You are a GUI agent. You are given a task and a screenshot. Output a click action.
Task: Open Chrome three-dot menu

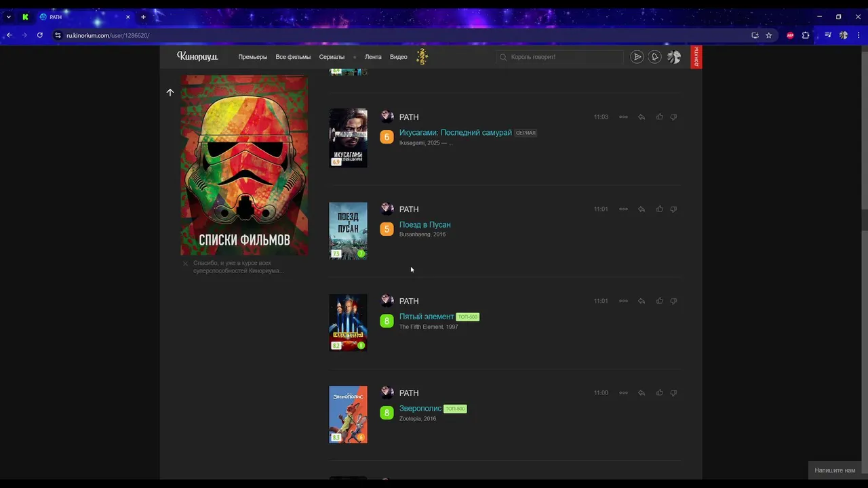coord(859,35)
